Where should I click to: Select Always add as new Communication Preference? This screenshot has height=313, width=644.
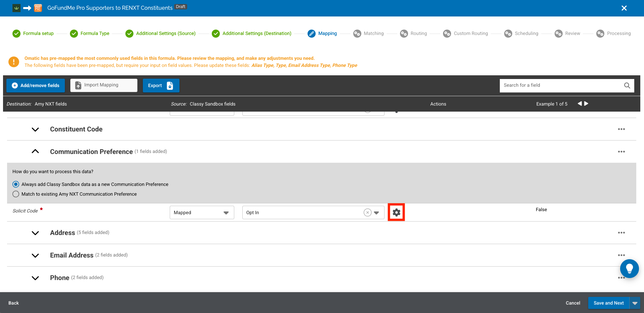[16, 184]
